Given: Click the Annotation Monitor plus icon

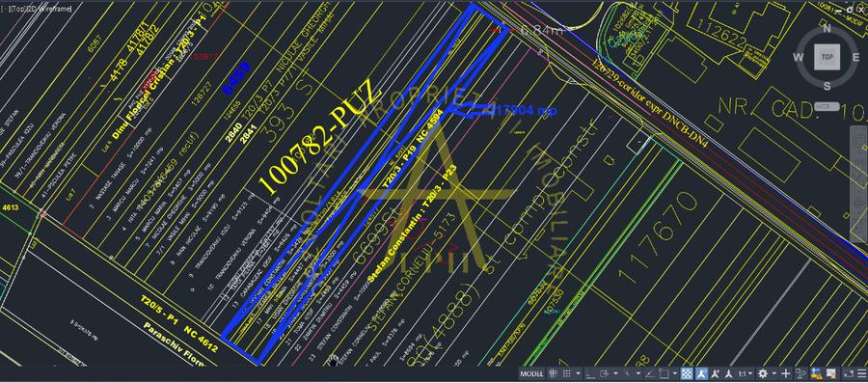Looking at the screenshot, I should (786, 373).
